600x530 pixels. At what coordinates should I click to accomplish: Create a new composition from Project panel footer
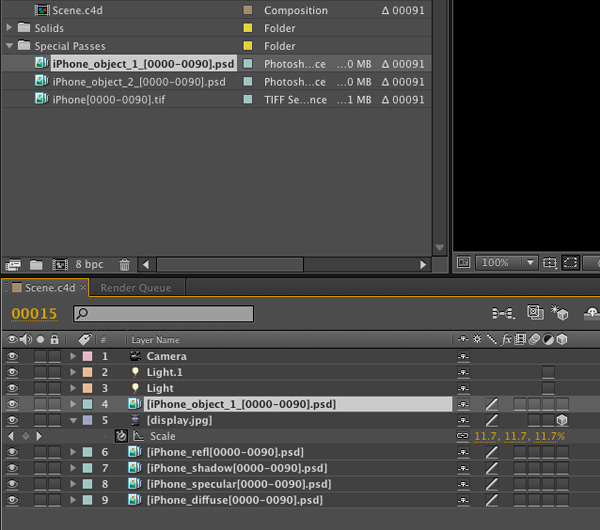coord(60,264)
